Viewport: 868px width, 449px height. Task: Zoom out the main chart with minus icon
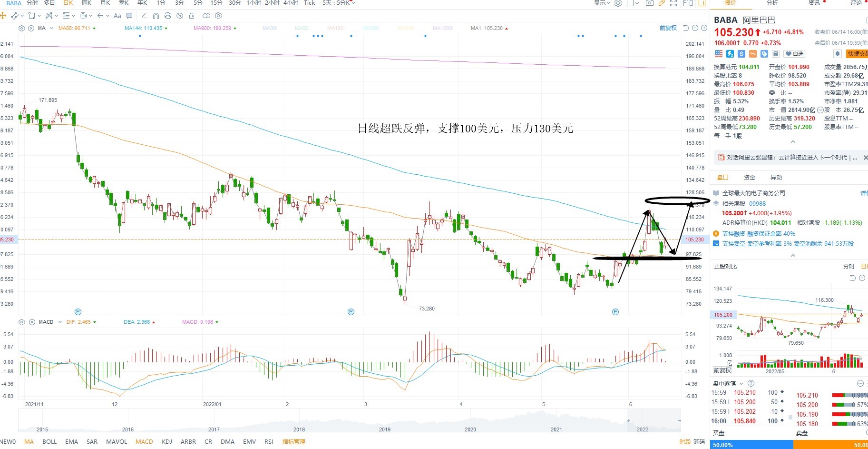pyautogui.click(x=695, y=28)
